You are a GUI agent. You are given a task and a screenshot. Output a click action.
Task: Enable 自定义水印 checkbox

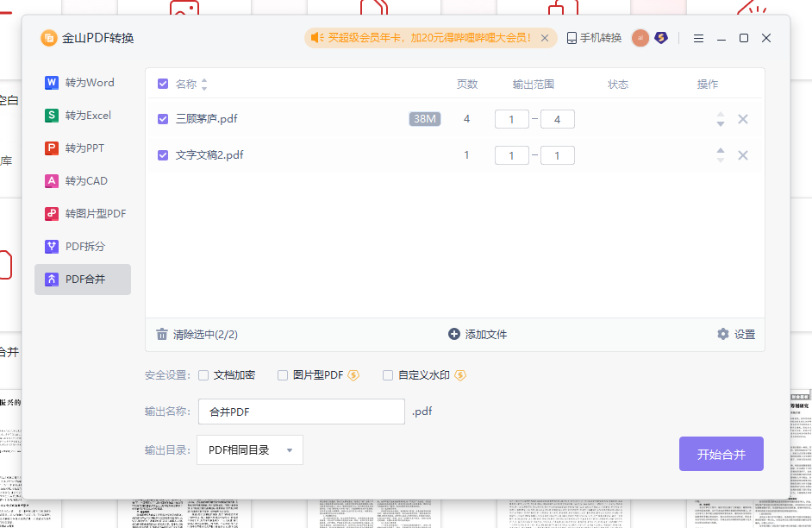(x=387, y=375)
